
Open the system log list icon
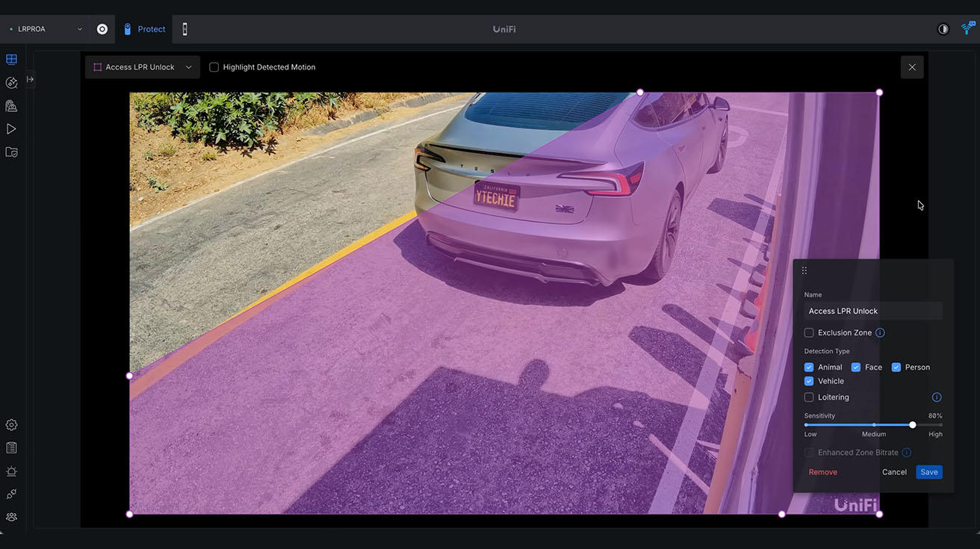(x=11, y=447)
